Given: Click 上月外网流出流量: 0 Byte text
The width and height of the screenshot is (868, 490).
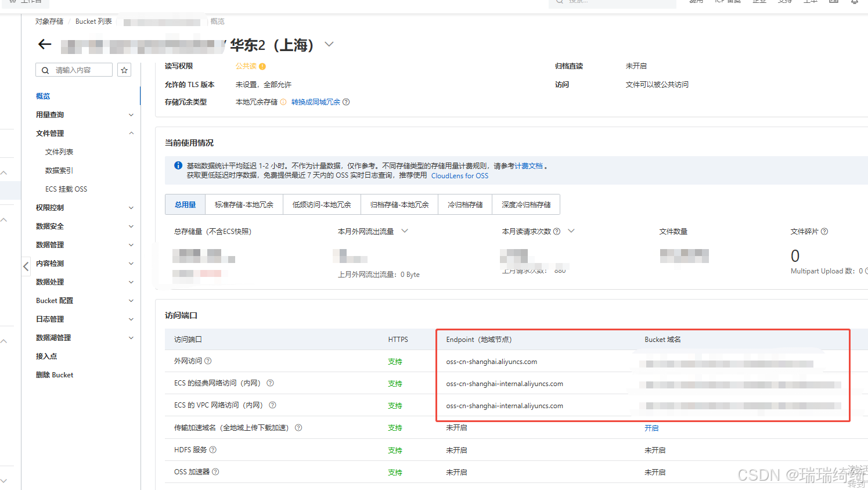Looking at the screenshot, I should (x=379, y=275).
